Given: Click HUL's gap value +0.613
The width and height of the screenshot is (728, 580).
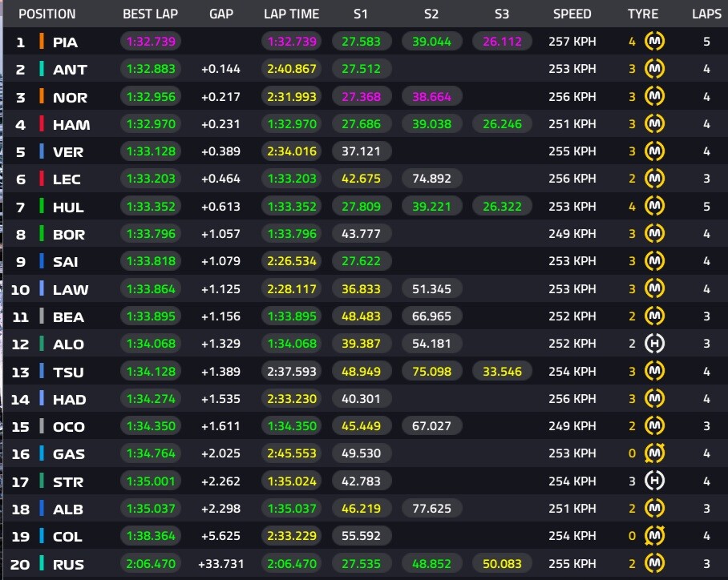Looking at the screenshot, I should pos(220,207).
